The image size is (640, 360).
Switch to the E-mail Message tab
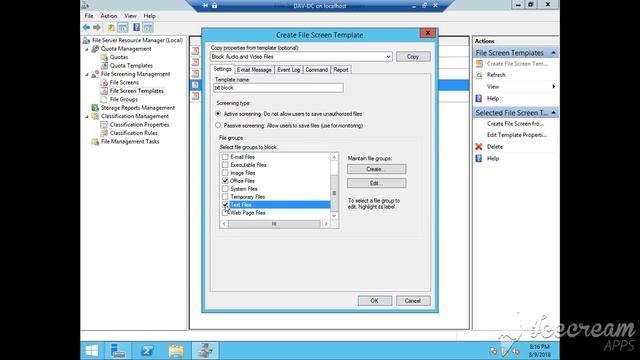click(x=254, y=70)
